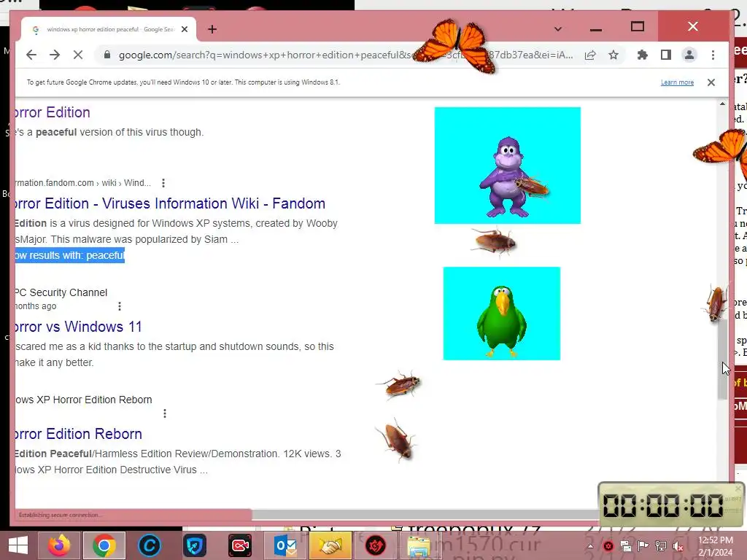747x560 pixels.
Task: Open the Chrome profile avatar menu
Action: pos(689,55)
